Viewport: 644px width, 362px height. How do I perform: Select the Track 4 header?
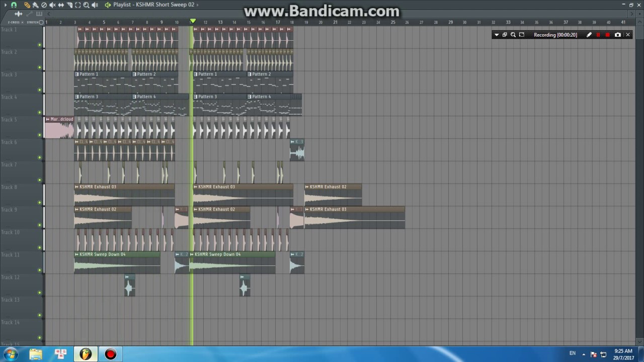point(22,105)
